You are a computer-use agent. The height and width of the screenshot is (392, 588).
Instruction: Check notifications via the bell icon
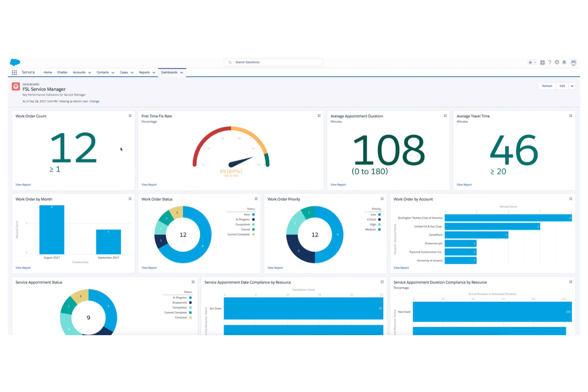(x=565, y=62)
